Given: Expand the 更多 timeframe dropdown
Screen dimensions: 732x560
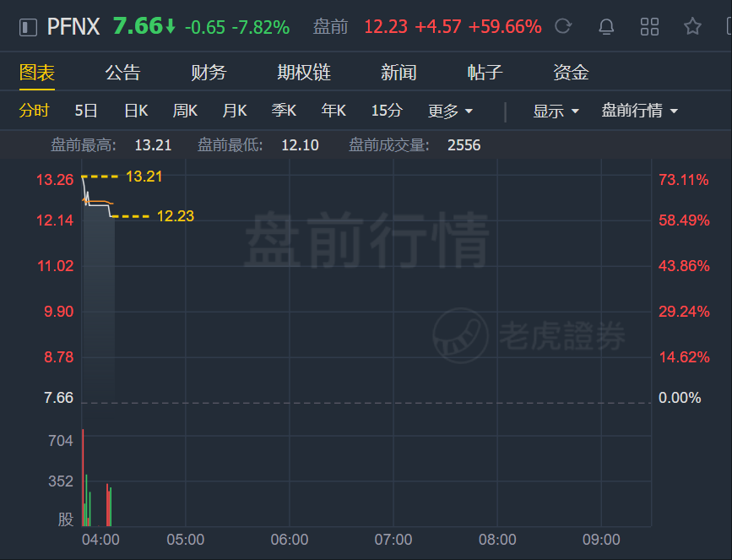Looking at the screenshot, I should 451,111.
